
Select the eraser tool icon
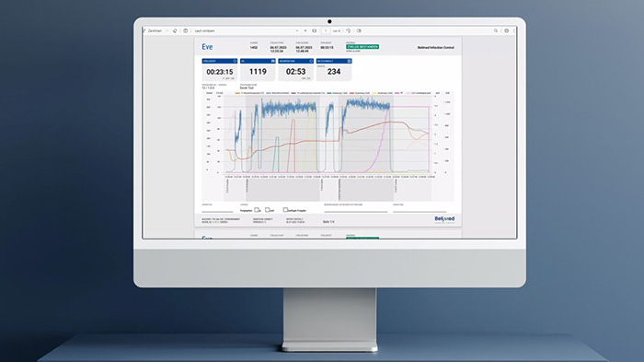(175, 30)
